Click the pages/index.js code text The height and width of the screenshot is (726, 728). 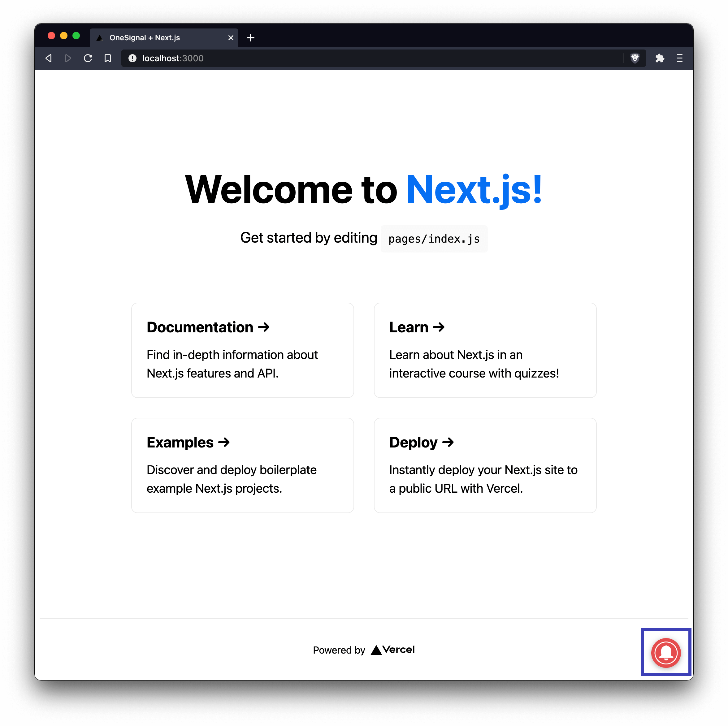coord(434,239)
